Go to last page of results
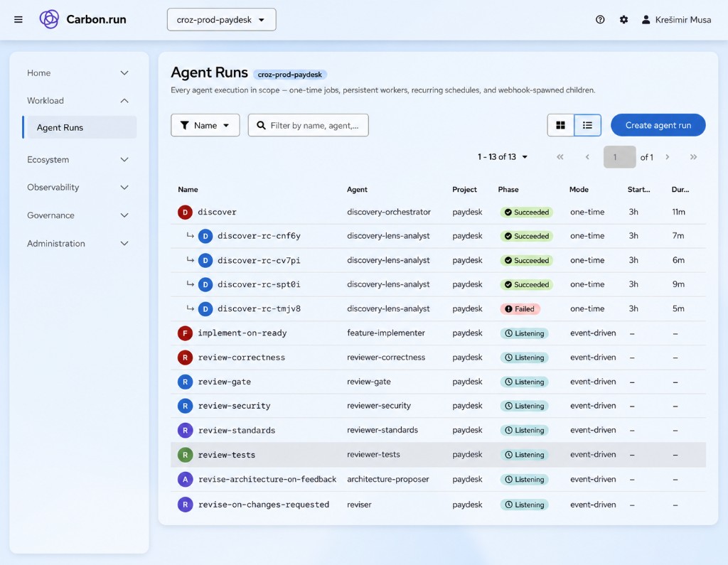728x565 pixels. point(693,157)
